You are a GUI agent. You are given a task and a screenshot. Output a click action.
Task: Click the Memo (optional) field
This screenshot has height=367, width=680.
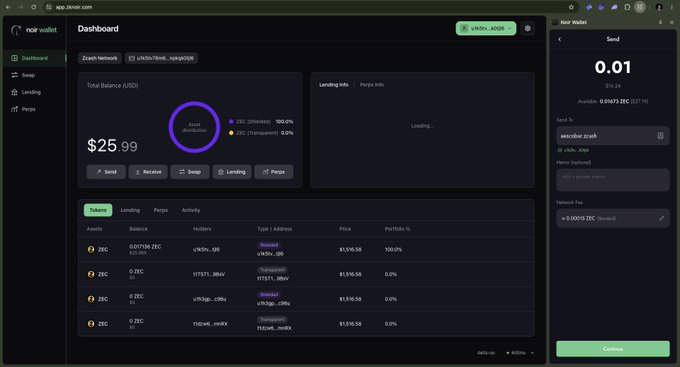coord(613,180)
